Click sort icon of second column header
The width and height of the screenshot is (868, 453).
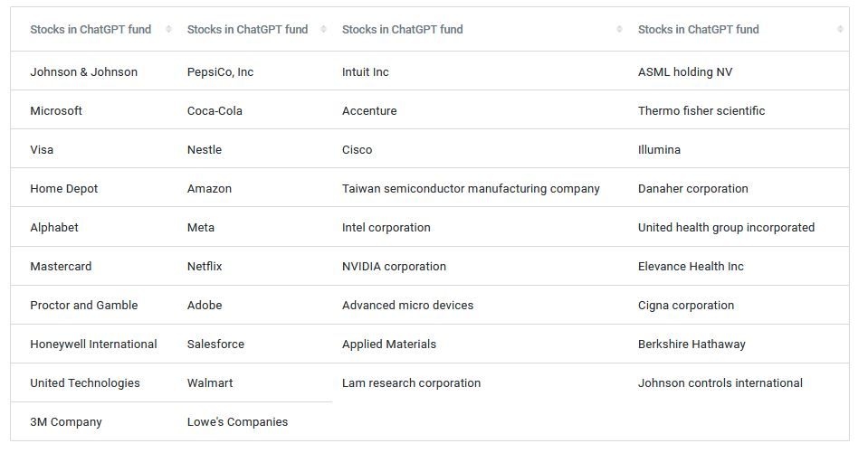(323, 29)
